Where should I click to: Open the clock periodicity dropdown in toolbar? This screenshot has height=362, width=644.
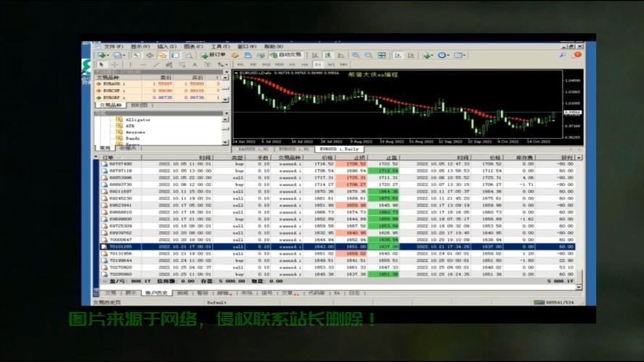pos(446,55)
